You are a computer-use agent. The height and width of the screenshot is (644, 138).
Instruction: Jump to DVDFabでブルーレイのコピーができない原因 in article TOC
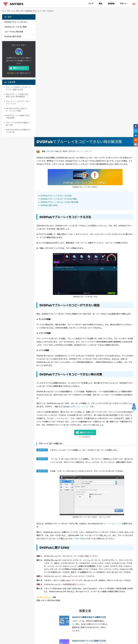(58, 199)
